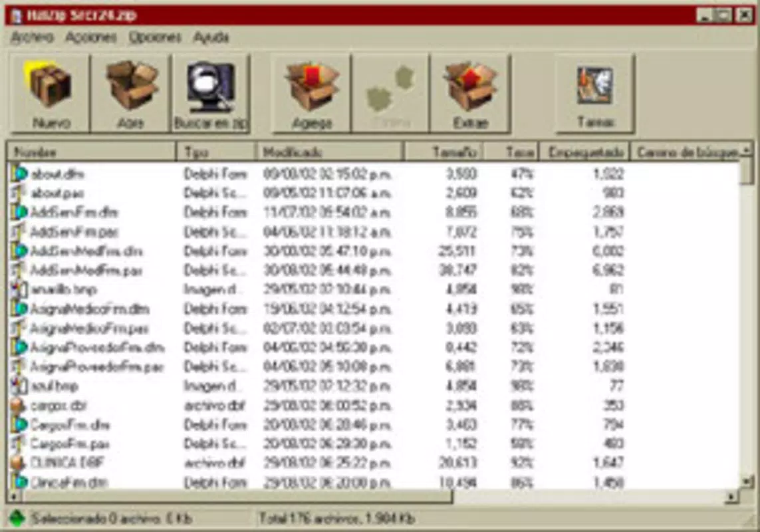Image resolution: width=760 pixels, height=532 pixels.
Task: Click the greyed-out Elimina toolbar icon
Action: click(x=390, y=89)
